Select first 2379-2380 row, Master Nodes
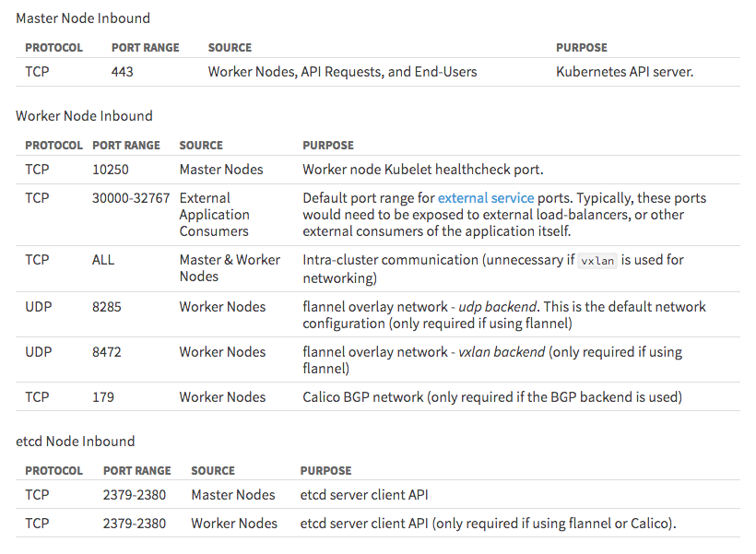This screenshot has width=756, height=554. coord(233,495)
